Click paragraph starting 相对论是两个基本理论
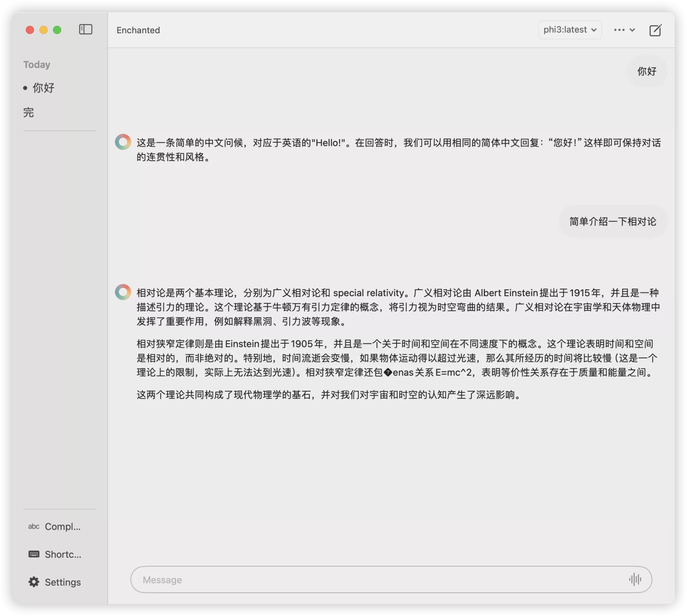Screen dimensions: 687x616 tap(398, 307)
